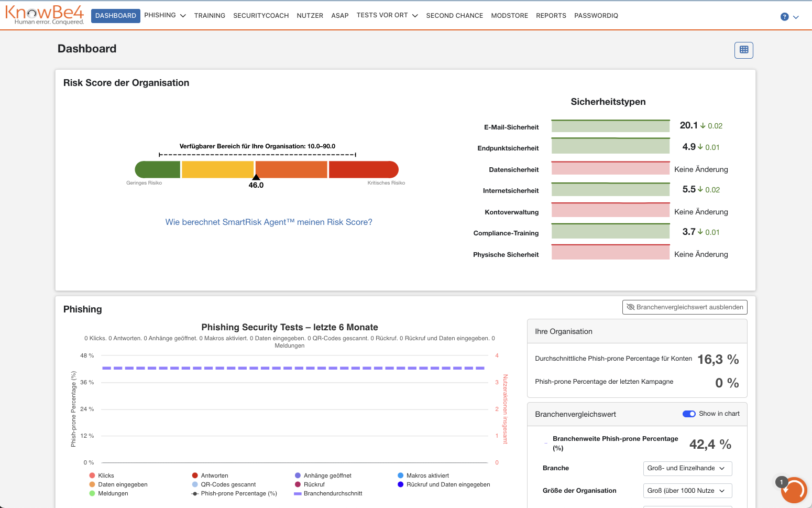The width and height of the screenshot is (812, 508).
Task: Click the Datensicherheit trend bar
Action: (611, 168)
